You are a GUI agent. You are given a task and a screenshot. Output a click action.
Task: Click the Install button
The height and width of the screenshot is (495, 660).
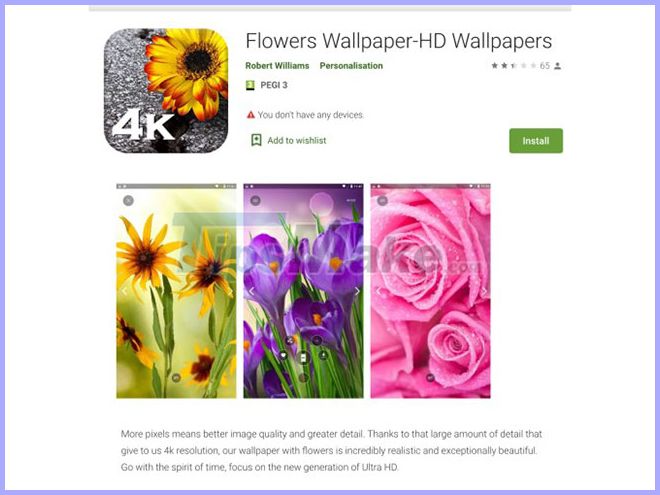[x=536, y=141]
